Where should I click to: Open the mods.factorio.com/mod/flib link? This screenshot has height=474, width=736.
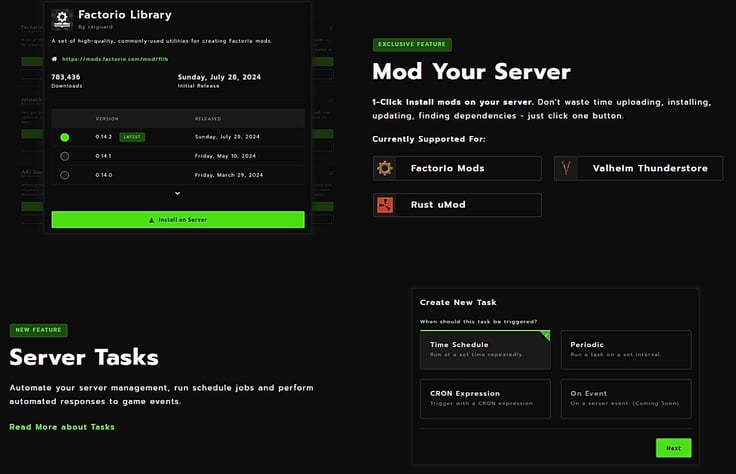(x=115, y=59)
